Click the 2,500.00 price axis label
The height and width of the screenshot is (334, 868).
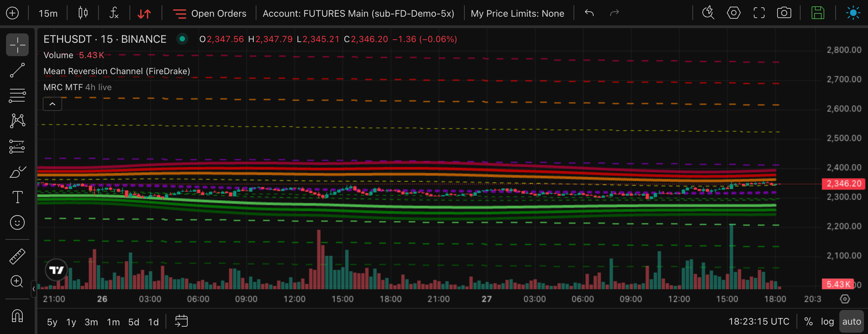843,138
